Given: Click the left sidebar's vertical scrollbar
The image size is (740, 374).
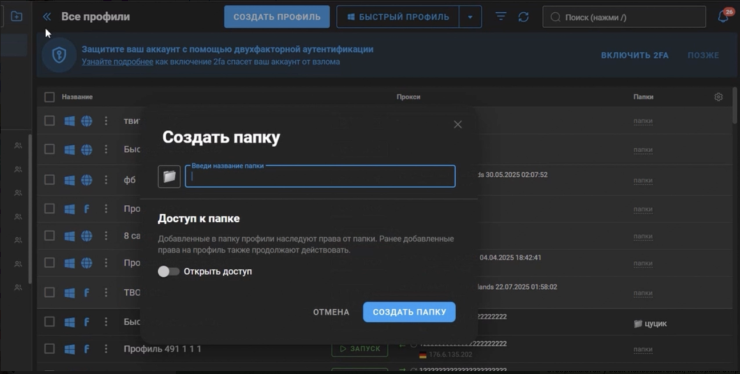Looking at the screenshot, I should click(30, 209).
